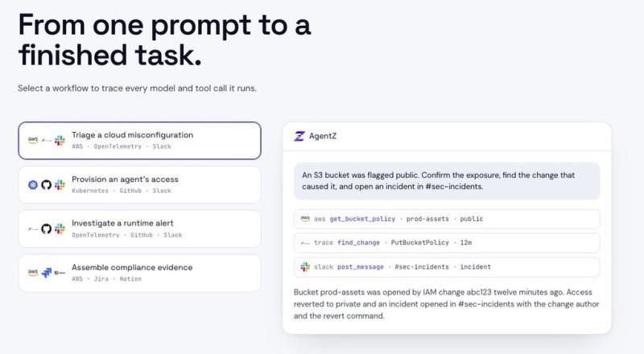Click the S3 bucket prompt message bubble
The height and width of the screenshot is (354, 644).
[x=447, y=181]
